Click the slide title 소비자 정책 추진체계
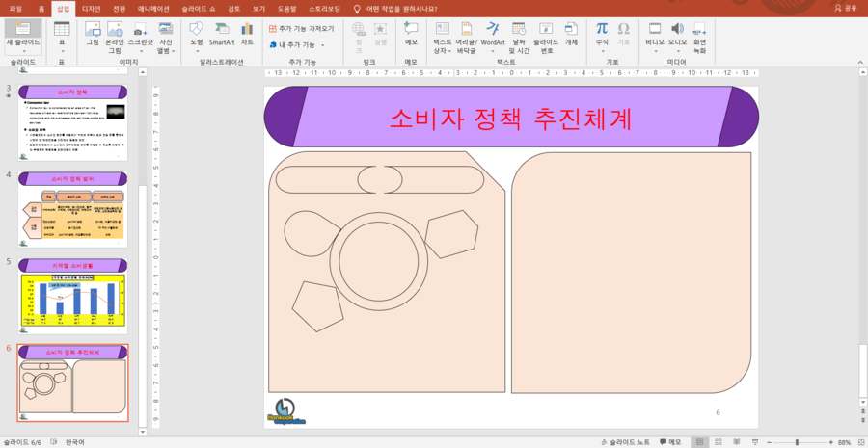 click(511, 119)
